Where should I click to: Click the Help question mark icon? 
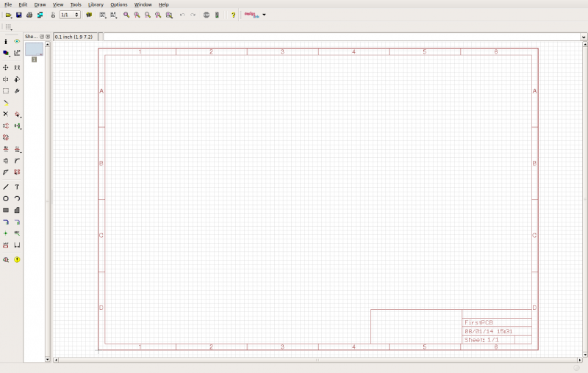coord(234,15)
